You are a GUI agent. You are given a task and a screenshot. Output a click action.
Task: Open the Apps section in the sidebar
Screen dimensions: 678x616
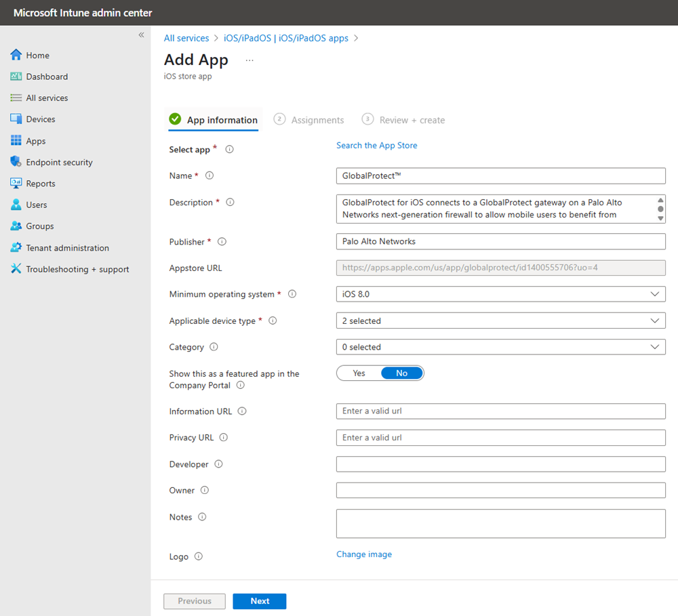[x=36, y=140]
